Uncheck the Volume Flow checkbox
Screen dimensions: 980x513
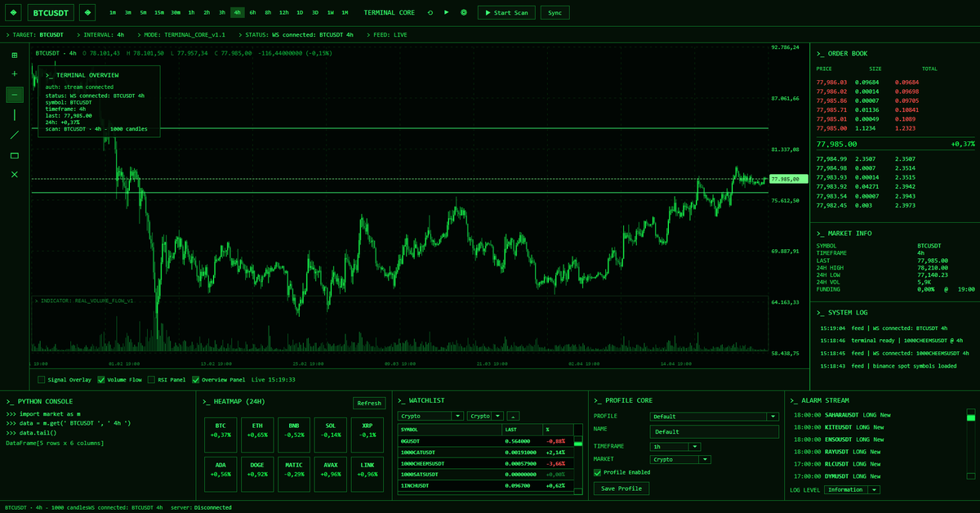[101, 379]
